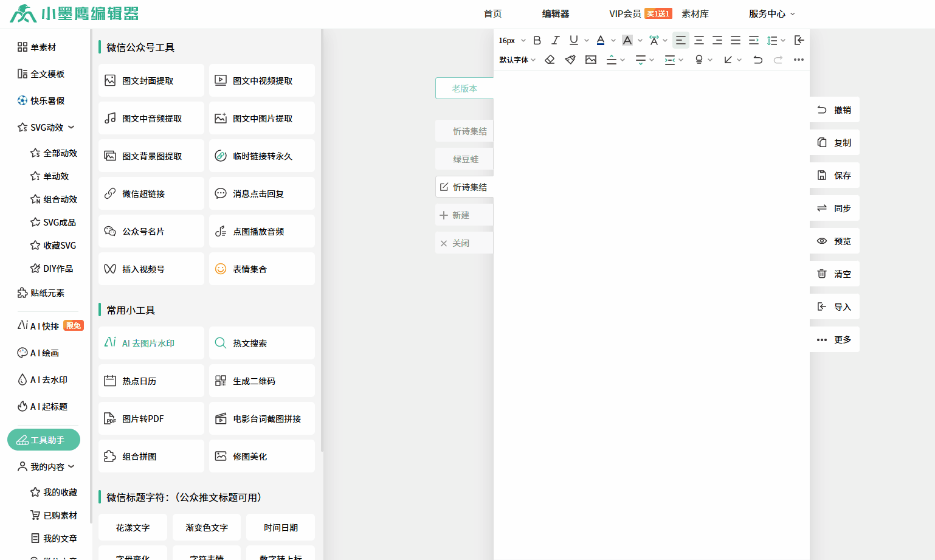Click the 保存 save button
935x560 pixels.
click(x=835, y=175)
